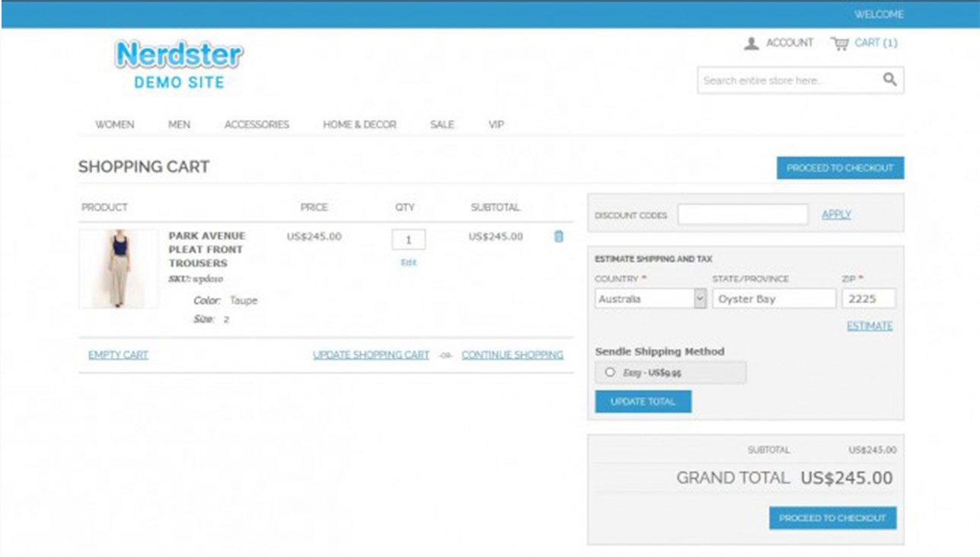Viewport: 980px width, 557px height.
Task: Click the Estimate shipping link
Action: tap(870, 326)
